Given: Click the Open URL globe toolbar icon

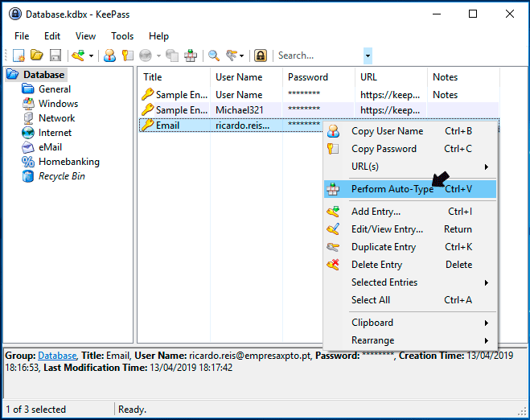Looking at the screenshot, I should 146,56.
